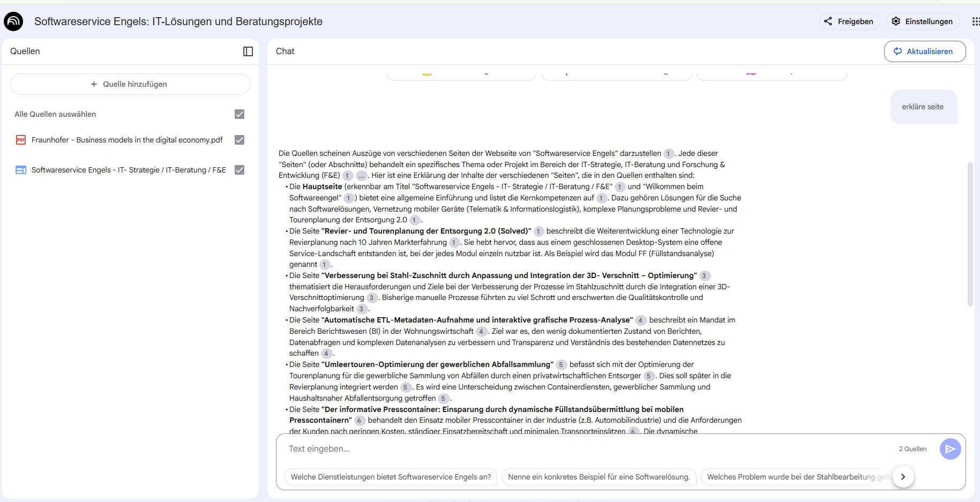Click the notebook title "Softwareservice Engels: IT-Lösungen und Beratungsprojekte"
980x502 pixels.
(x=178, y=21)
